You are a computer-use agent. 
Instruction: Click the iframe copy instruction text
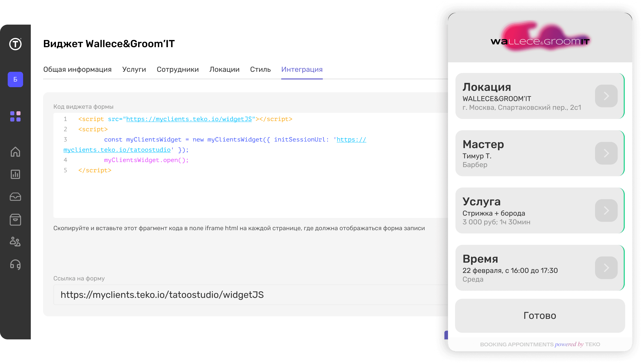click(239, 228)
